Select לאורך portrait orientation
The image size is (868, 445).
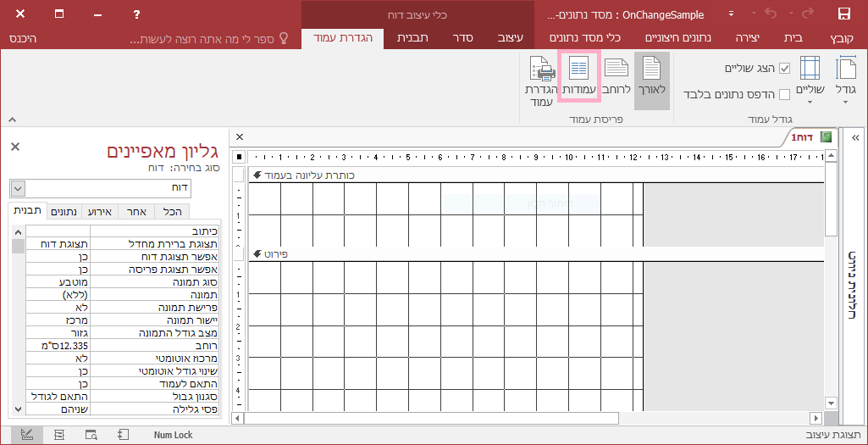[651, 81]
